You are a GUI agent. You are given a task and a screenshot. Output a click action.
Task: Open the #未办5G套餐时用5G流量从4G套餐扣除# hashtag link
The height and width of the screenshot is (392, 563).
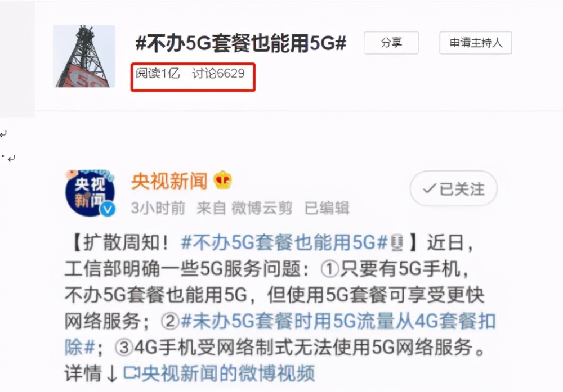(x=280, y=334)
